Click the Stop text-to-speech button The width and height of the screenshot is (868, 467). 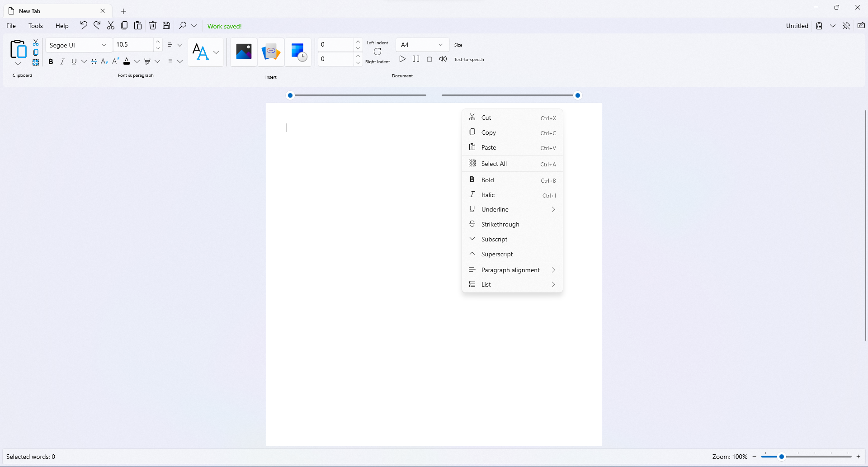(429, 59)
